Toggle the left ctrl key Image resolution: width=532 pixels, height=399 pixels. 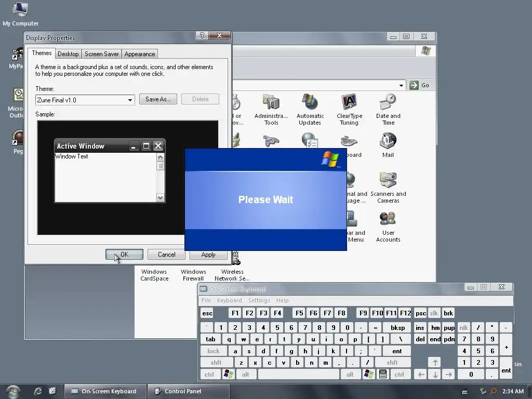pyautogui.click(x=209, y=374)
